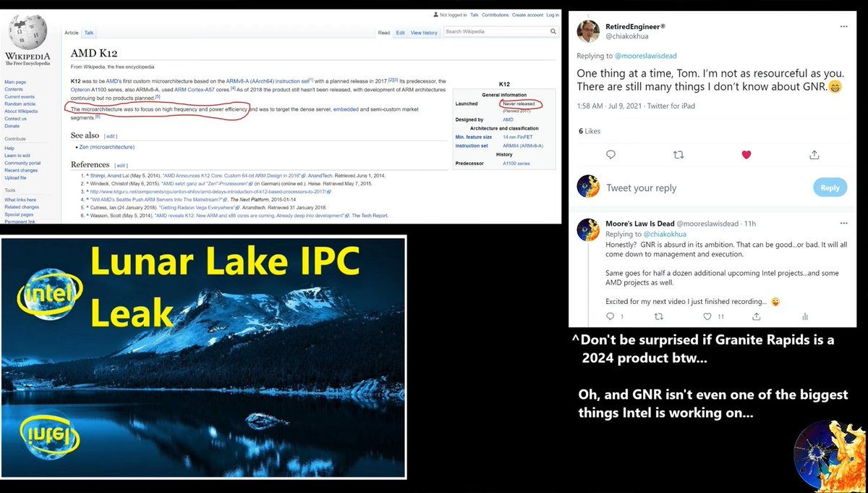This screenshot has width=868, height=493.
Task: Like the Moore's Law Is Dead reply
Action: pyautogui.click(x=707, y=316)
